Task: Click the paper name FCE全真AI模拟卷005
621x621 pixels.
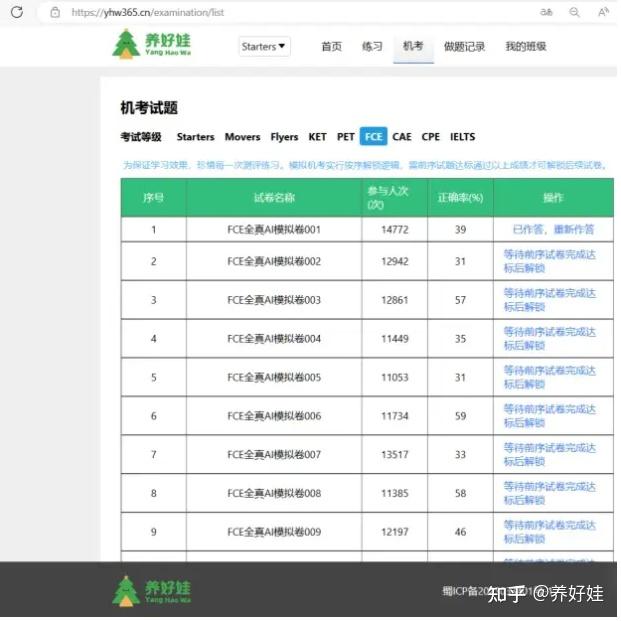Action: [274, 377]
